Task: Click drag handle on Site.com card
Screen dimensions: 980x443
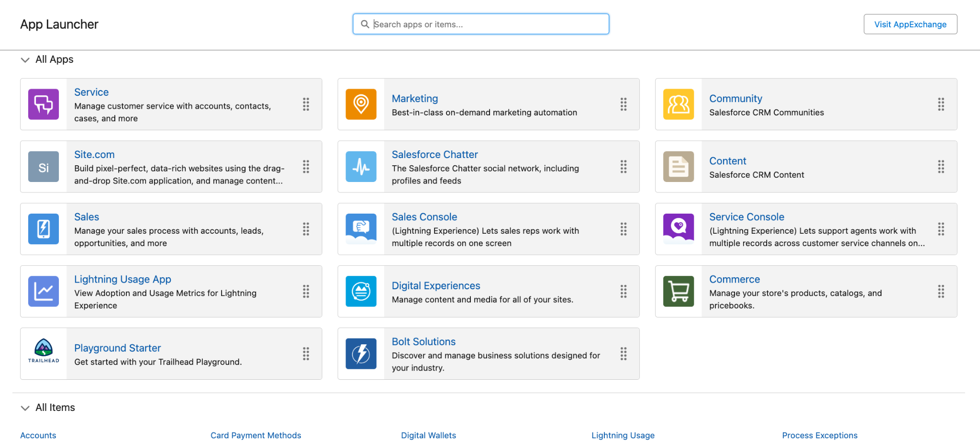Action: point(306,167)
